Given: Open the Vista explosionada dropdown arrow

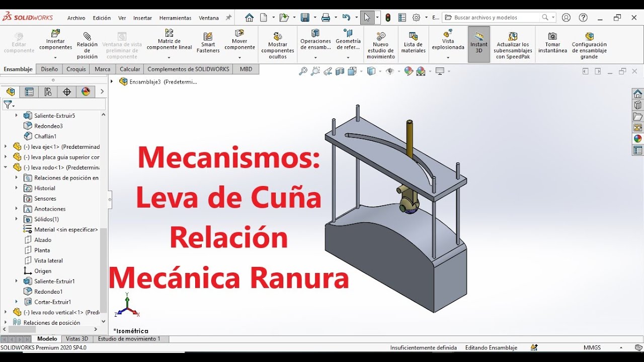Looking at the screenshot, I should tap(448, 57).
